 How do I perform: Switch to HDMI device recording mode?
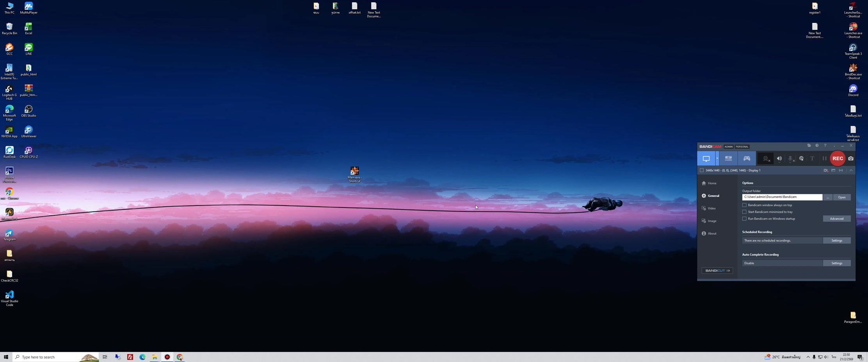(x=728, y=158)
